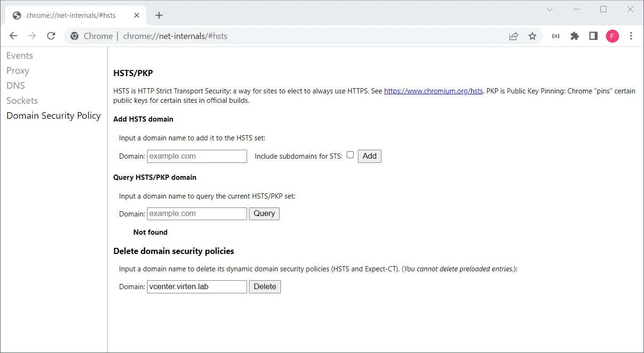
Task: Open the Proxy sidebar item
Action: pos(18,70)
